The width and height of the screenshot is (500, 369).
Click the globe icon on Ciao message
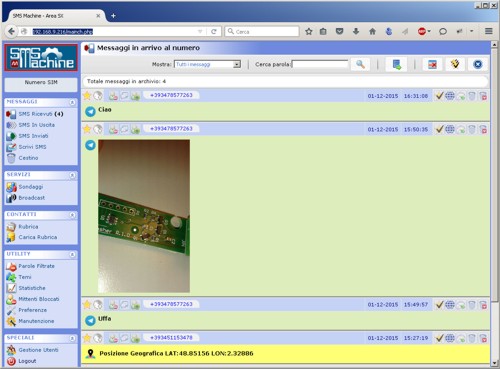(450, 96)
